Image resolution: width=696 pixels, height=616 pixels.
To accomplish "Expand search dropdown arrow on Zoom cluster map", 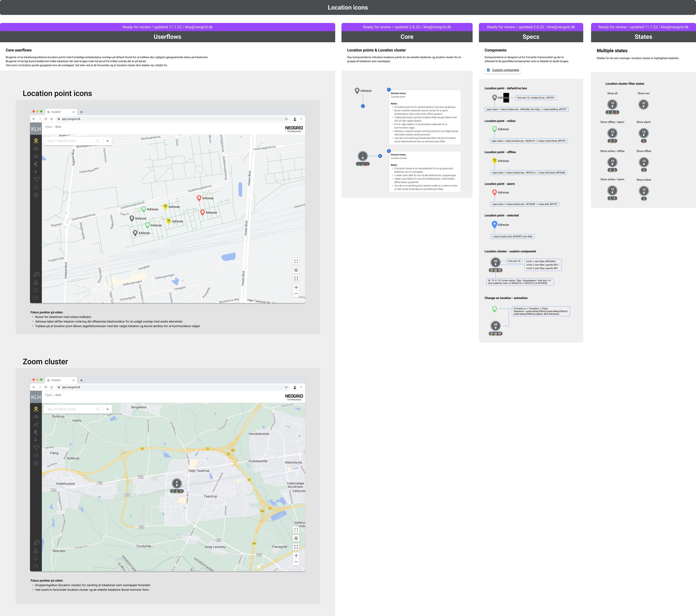I will (108, 409).
